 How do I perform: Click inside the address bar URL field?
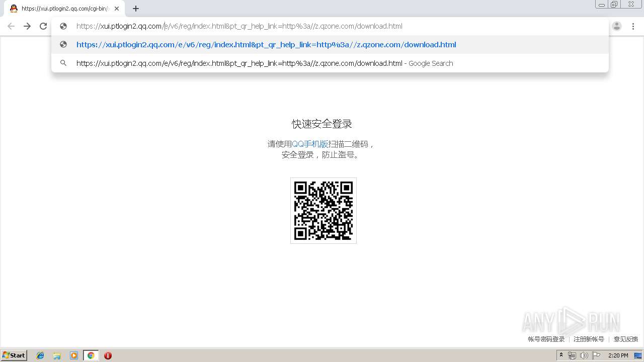[330, 26]
